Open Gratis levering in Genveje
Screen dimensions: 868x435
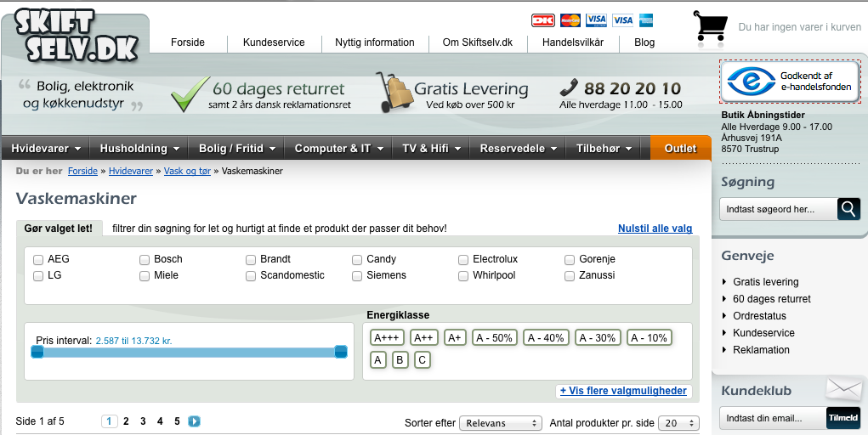766,282
